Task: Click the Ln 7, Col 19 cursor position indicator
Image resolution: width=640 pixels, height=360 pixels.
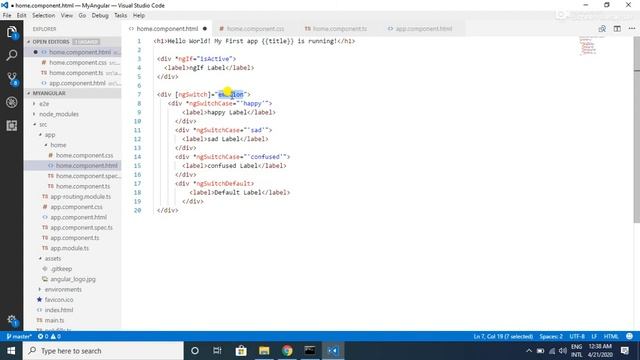Action: click(x=503, y=336)
